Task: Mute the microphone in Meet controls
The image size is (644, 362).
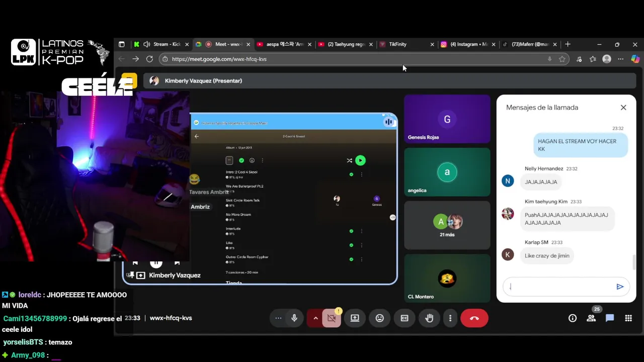Action: click(294, 318)
